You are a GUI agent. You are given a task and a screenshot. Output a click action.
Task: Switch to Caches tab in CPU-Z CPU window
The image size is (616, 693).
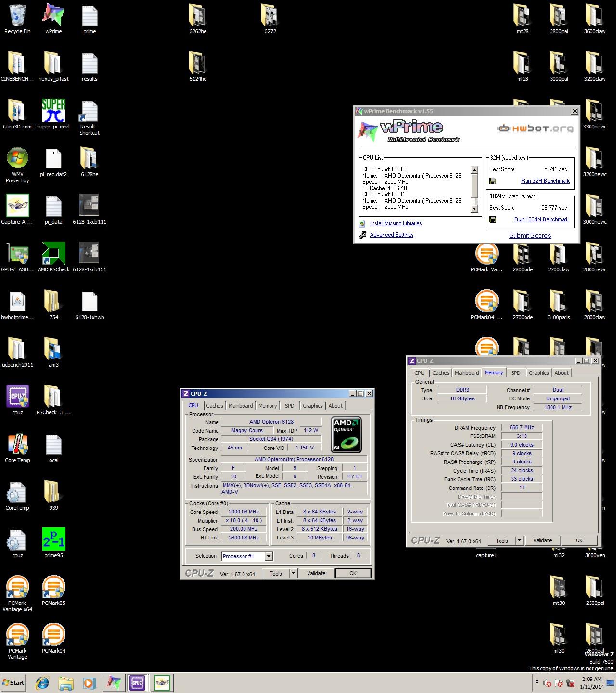[x=214, y=406]
